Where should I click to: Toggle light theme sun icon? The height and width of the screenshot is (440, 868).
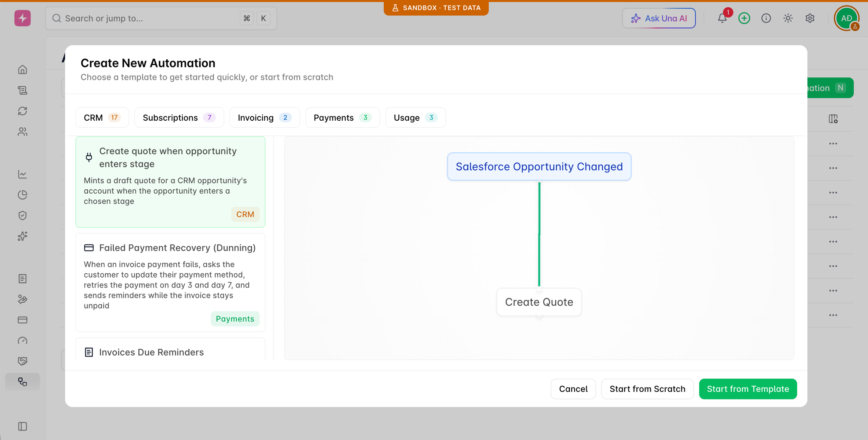(x=788, y=18)
